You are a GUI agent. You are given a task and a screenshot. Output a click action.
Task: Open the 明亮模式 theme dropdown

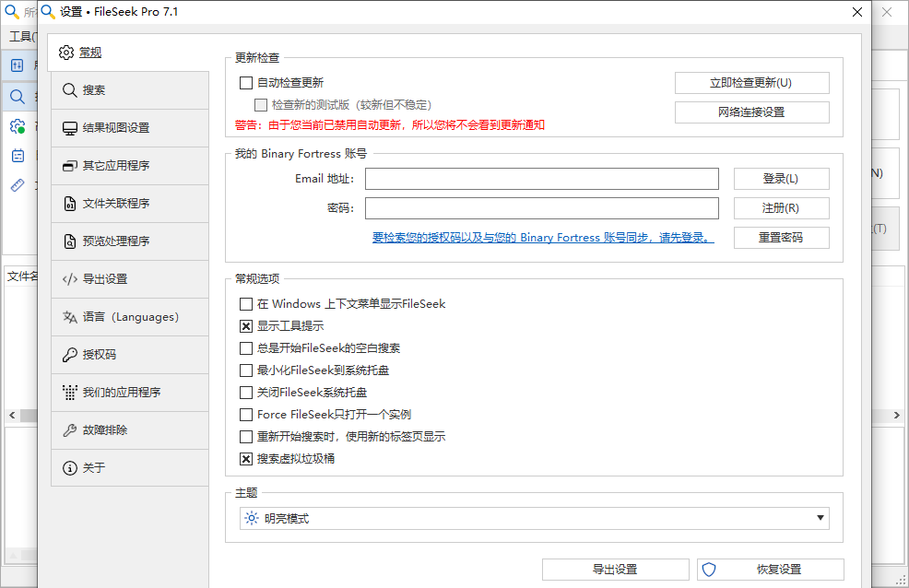[535, 518]
